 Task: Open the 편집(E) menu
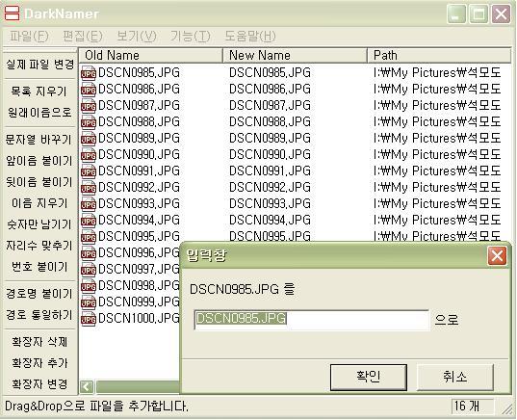tap(83, 36)
